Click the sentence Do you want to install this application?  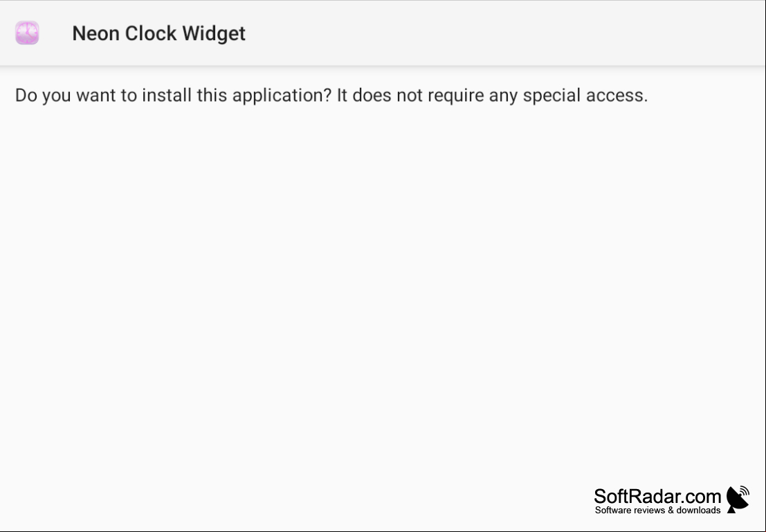click(174, 95)
